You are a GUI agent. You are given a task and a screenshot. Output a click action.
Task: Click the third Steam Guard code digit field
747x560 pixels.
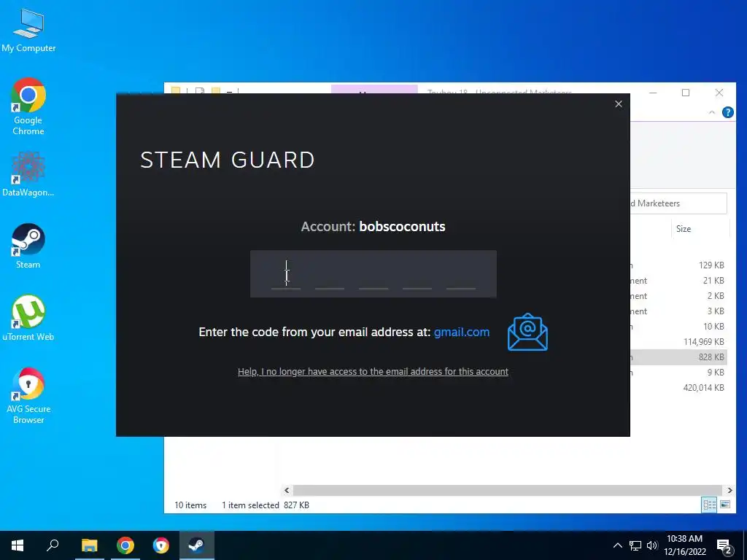tap(373, 275)
